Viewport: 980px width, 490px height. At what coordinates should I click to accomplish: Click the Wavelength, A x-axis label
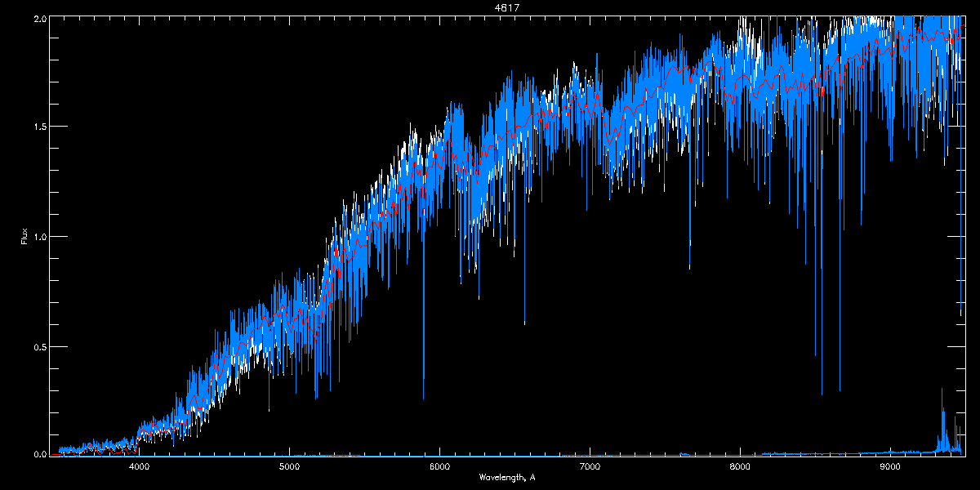(x=507, y=476)
